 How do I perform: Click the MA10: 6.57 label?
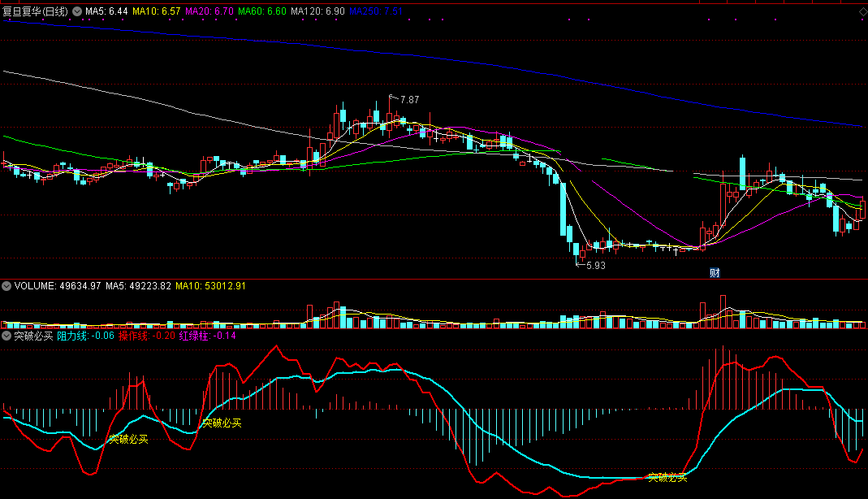click(x=156, y=11)
